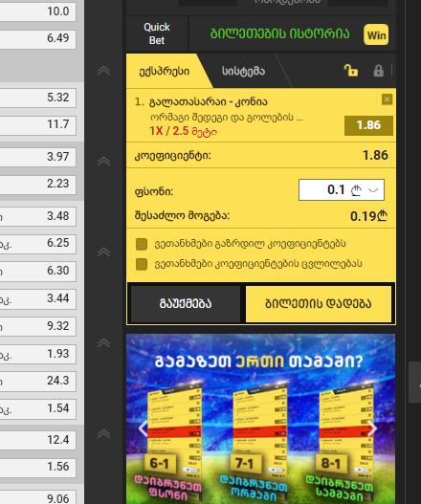
Task: Collapse section with chevron beside 6.25
Action: [103, 252]
